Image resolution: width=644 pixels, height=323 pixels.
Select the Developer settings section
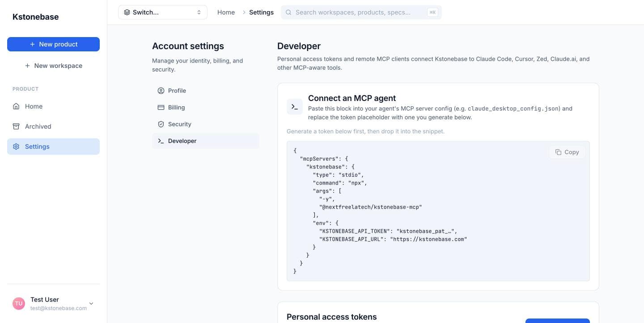206,141
